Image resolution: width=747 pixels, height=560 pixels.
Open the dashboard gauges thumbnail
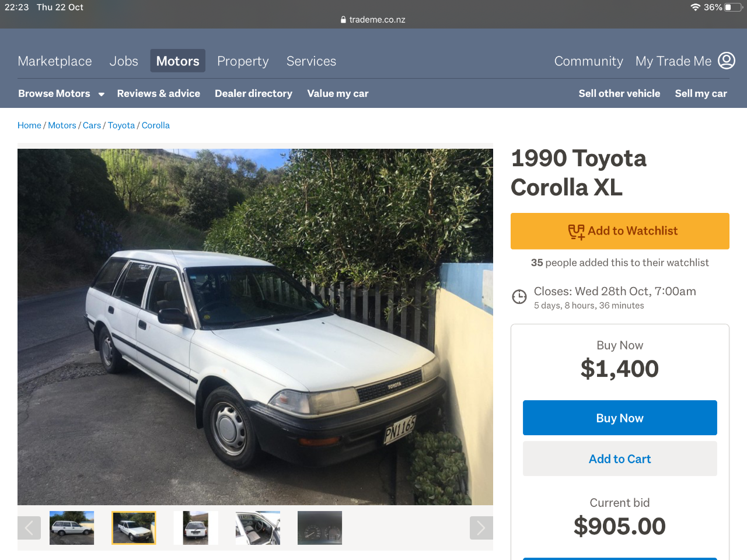(320, 528)
